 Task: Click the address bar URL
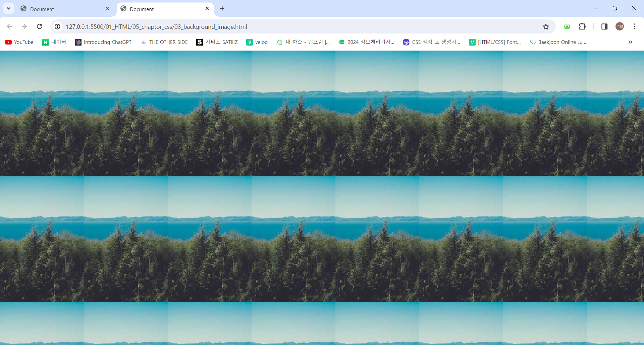(x=156, y=26)
